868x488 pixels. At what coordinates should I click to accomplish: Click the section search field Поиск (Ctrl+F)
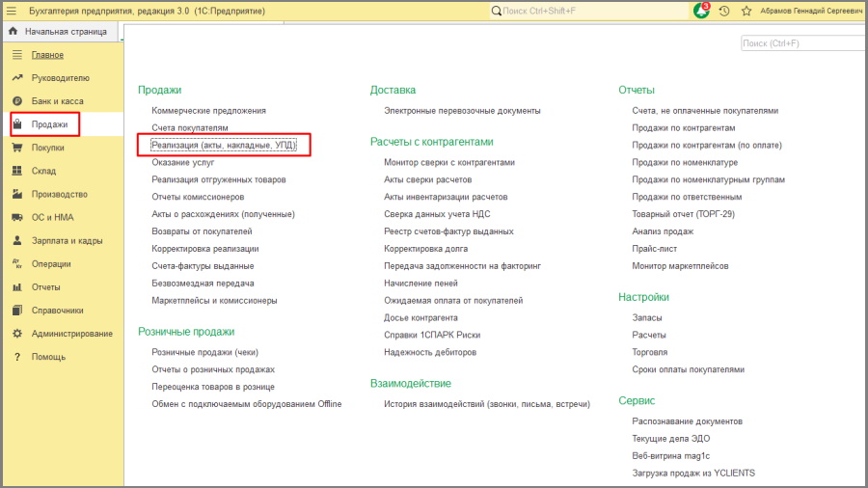(800, 43)
